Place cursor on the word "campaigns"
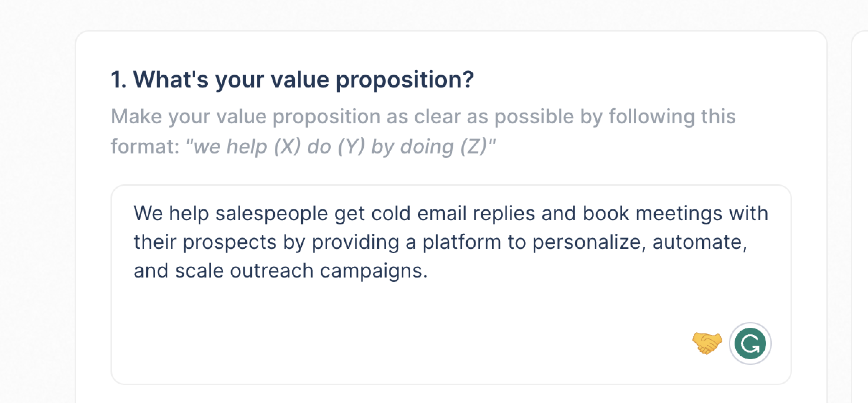 coord(373,271)
